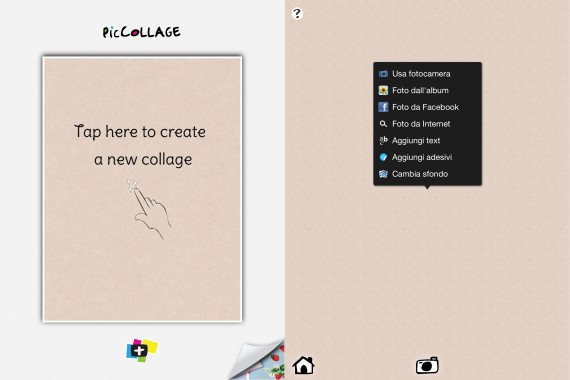Click the sticker icon beside Aggiungi adesivi
Screen dimensions: 570x380
383,157
